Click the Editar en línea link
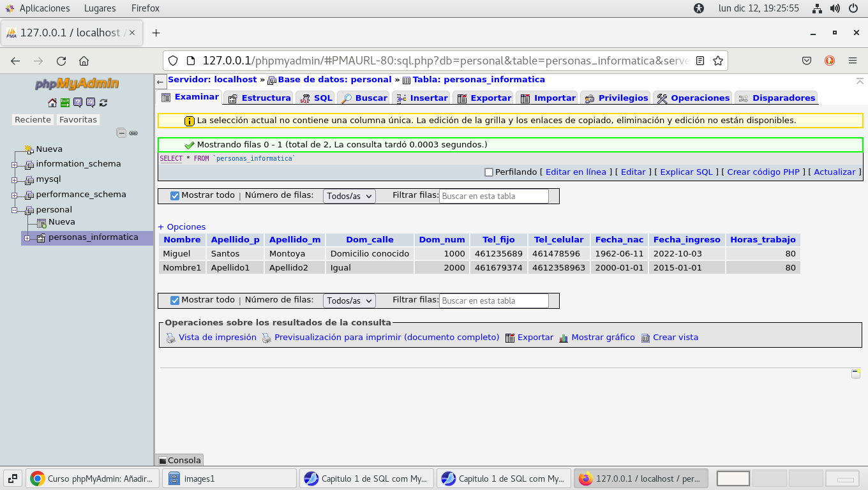Viewport: 868px width, 490px height. point(576,172)
